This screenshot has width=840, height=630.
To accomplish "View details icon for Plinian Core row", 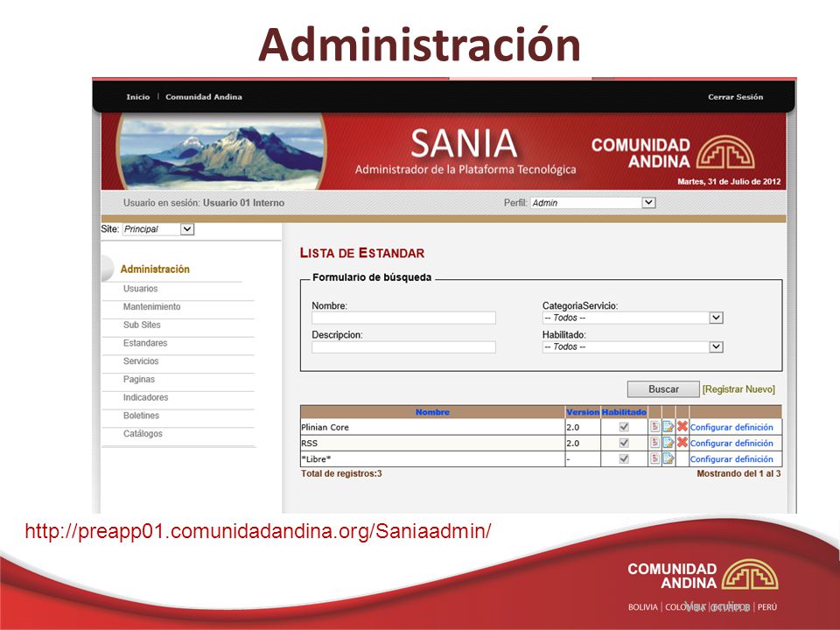I will (654, 426).
